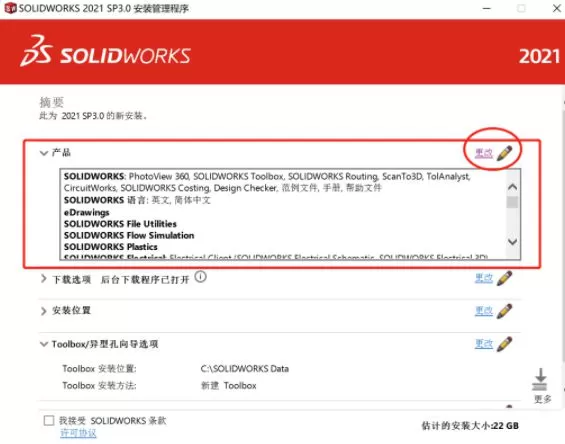Collapse the 产品 section chevron

pyautogui.click(x=44, y=153)
